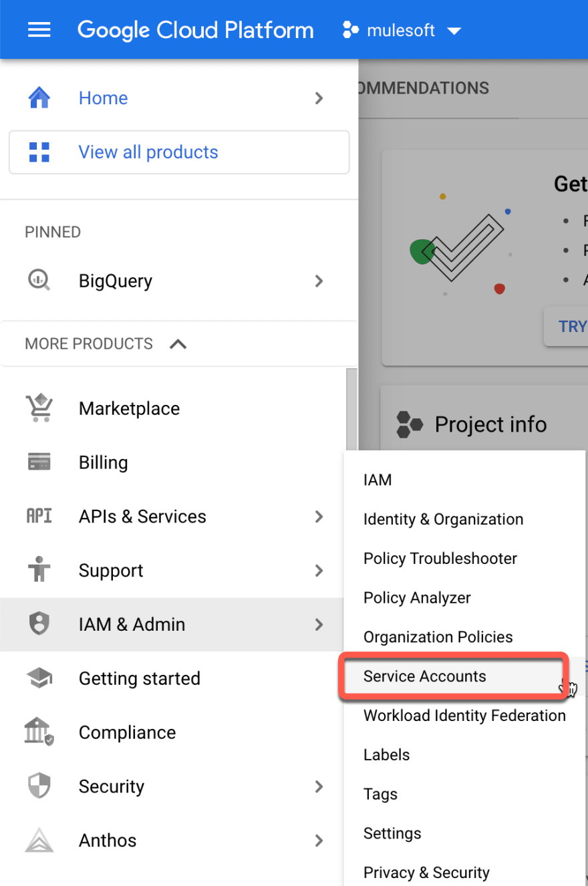Click the Getting started graduation cap icon

pyautogui.click(x=39, y=678)
